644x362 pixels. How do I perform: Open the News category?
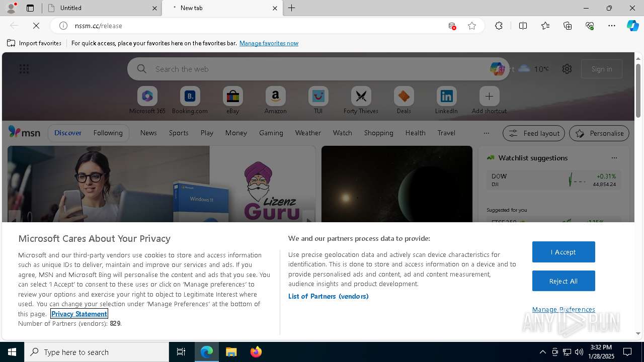click(148, 133)
